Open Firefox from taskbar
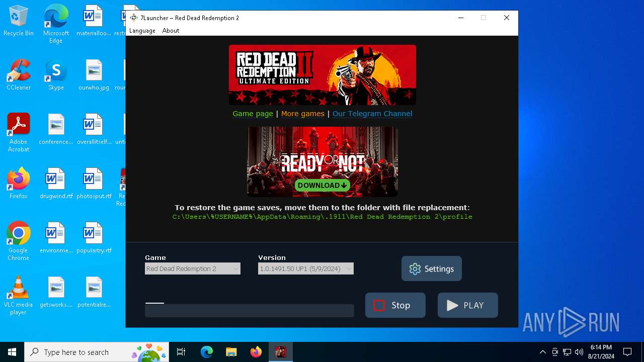 point(256,352)
